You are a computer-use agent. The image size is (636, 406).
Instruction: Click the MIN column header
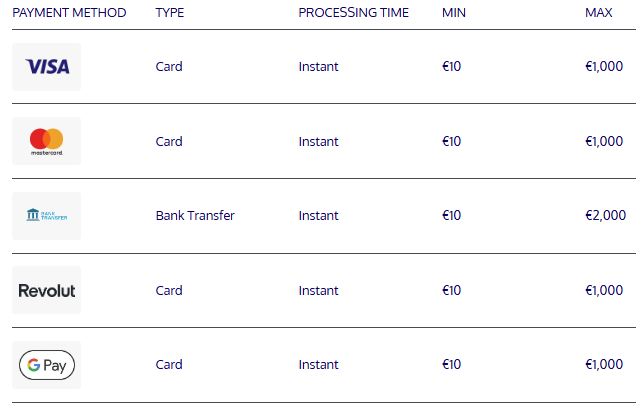click(x=453, y=13)
